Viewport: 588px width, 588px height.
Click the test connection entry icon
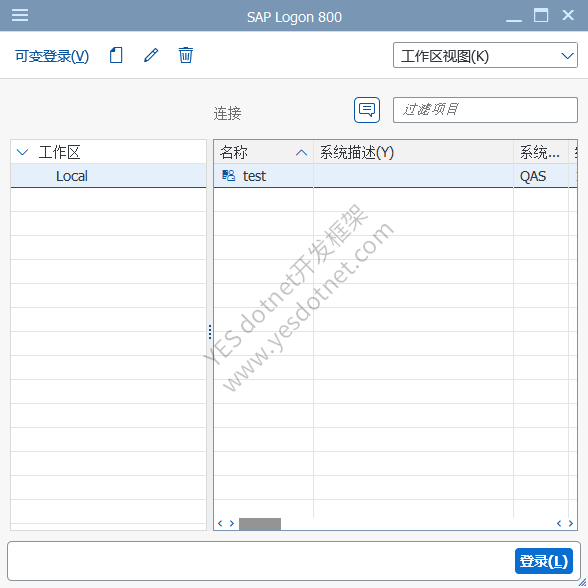point(228,176)
